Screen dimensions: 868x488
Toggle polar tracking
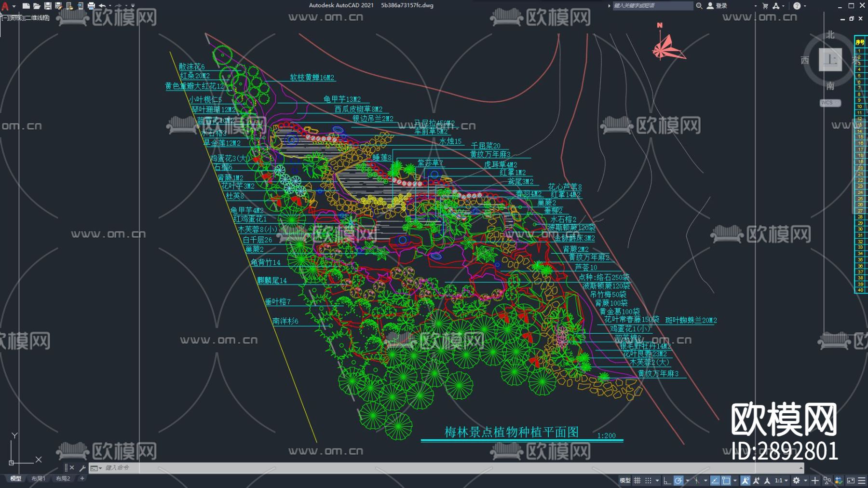678,480
